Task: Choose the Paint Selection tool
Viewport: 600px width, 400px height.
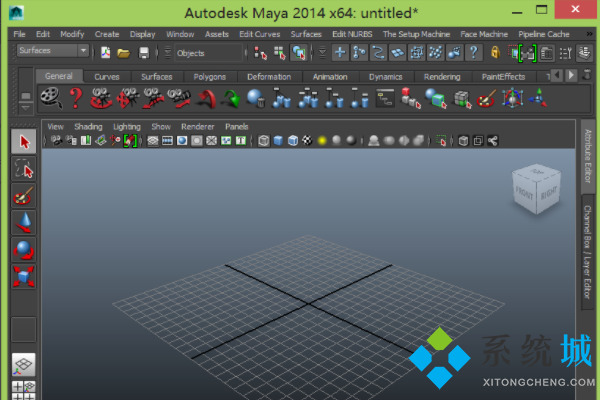Action: pos(24,196)
